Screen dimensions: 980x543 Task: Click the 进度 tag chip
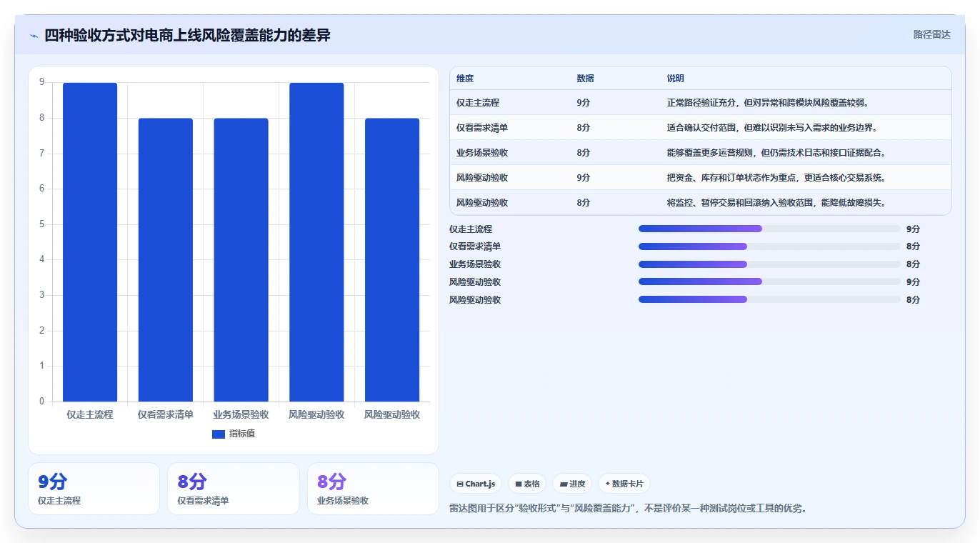pos(572,484)
